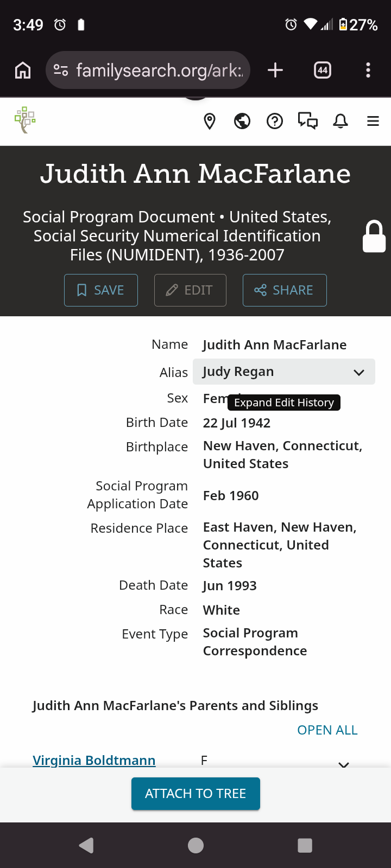Show the 44 open tabs switcher
This screenshot has width=391, height=868.
[x=323, y=70]
